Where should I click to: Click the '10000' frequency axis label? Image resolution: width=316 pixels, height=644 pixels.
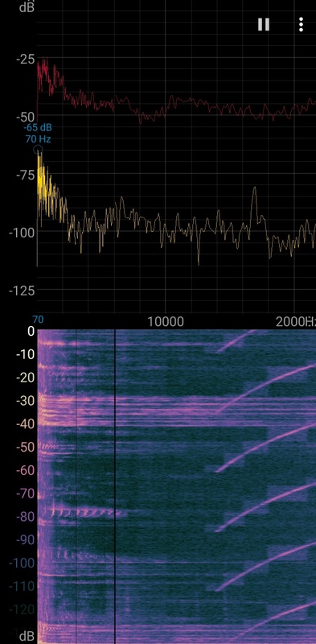tap(166, 321)
